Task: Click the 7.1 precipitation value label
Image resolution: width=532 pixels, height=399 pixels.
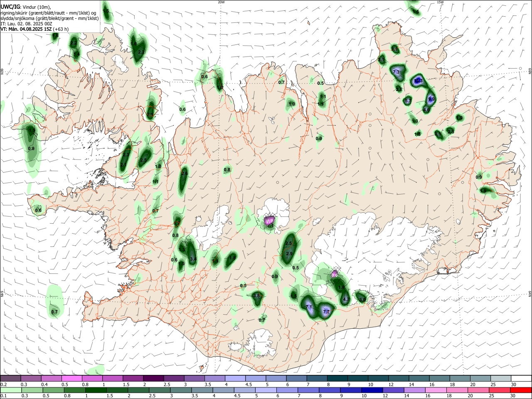Action: 309,307
